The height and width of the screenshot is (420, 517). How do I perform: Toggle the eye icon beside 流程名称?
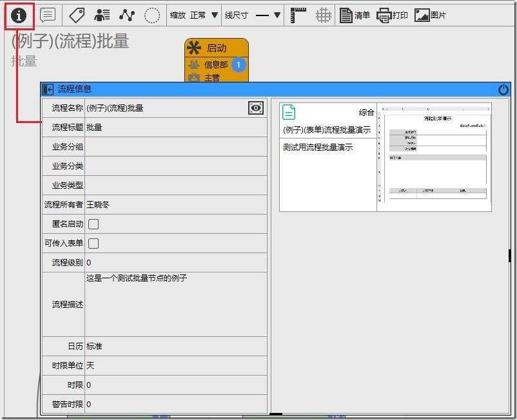[256, 108]
